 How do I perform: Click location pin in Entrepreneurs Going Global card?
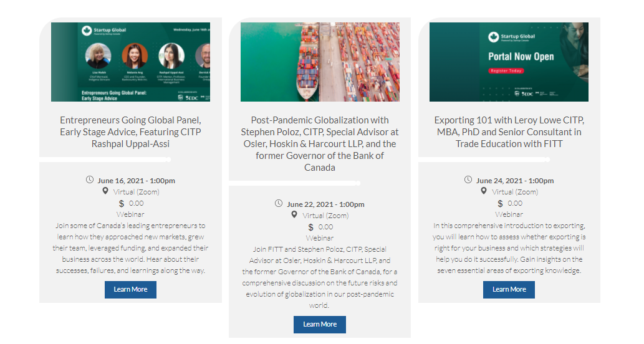105,191
